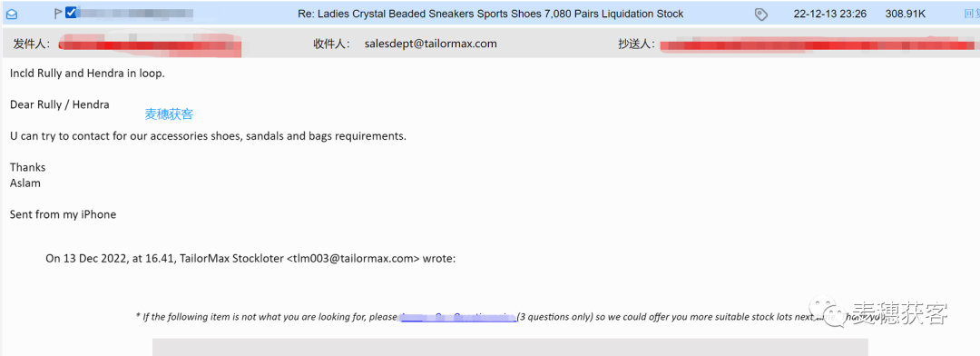Click the tag label icon beside the date

click(x=761, y=14)
